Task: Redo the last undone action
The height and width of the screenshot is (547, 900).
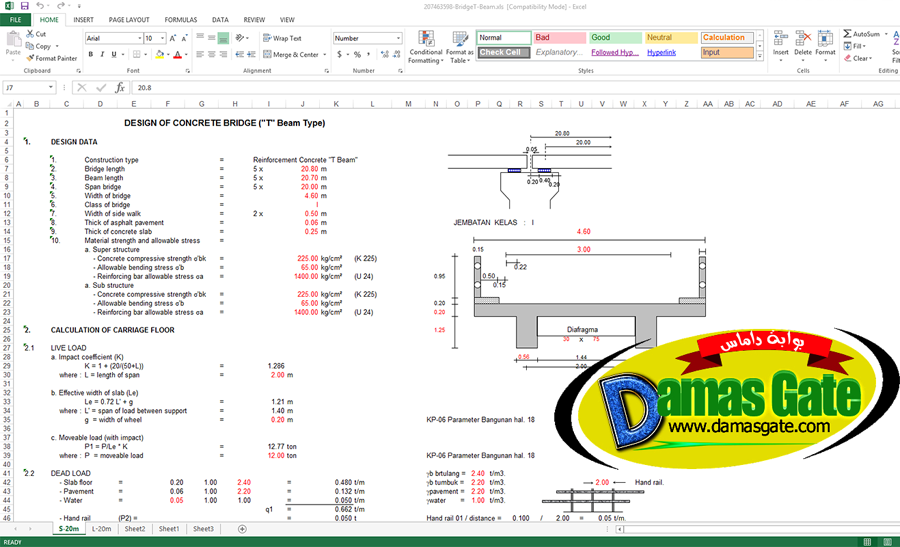Action: (60, 6)
